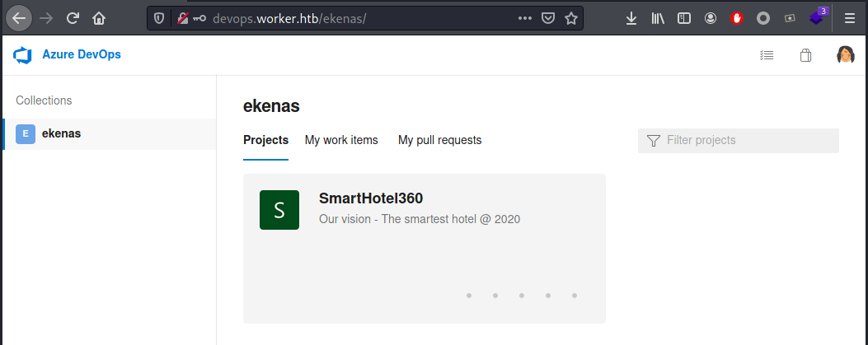Open the user profile avatar
Viewport: 868px width, 345px height.
point(845,54)
